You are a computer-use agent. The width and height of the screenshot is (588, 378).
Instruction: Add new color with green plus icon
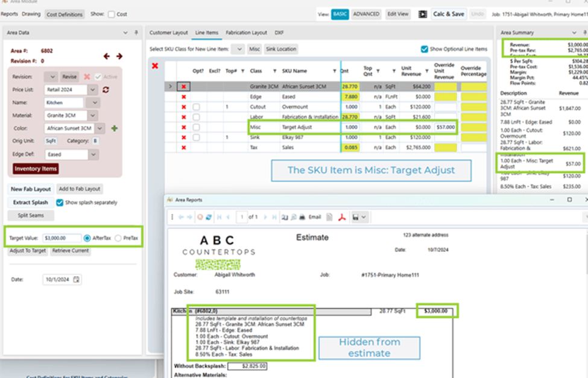click(x=115, y=128)
